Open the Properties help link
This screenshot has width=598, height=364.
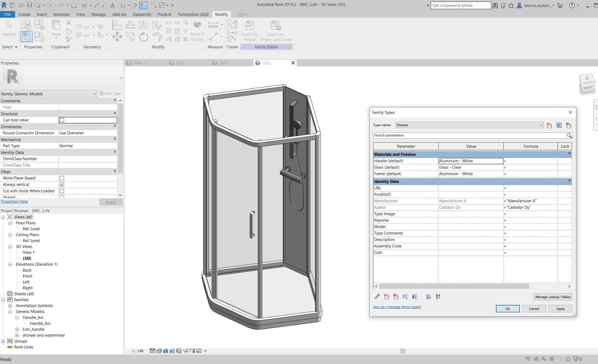point(14,201)
